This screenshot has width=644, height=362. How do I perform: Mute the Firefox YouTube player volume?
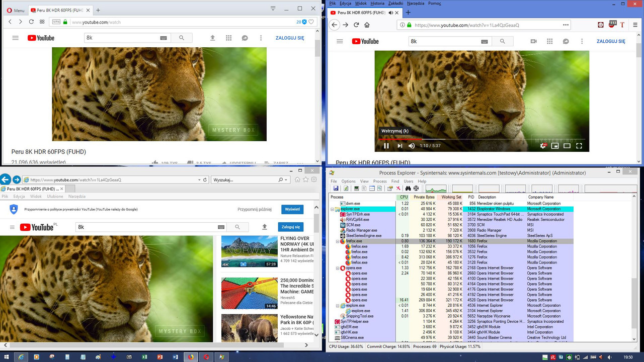point(412,146)
